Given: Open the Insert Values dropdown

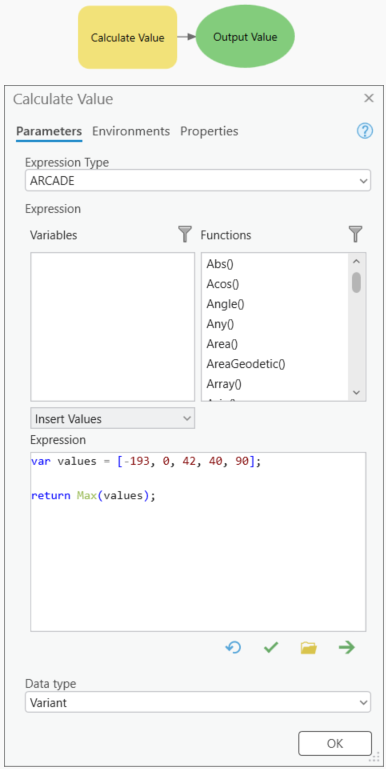Looking at the screenshot, I should click(x=112, y=419).
